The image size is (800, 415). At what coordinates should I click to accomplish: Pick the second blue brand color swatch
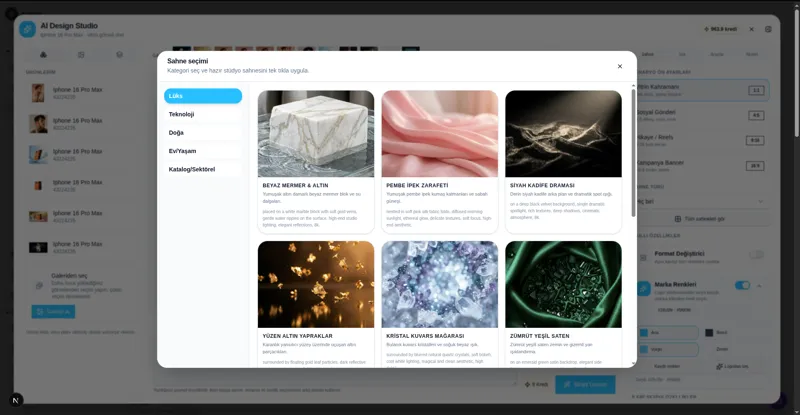point(644,350)
